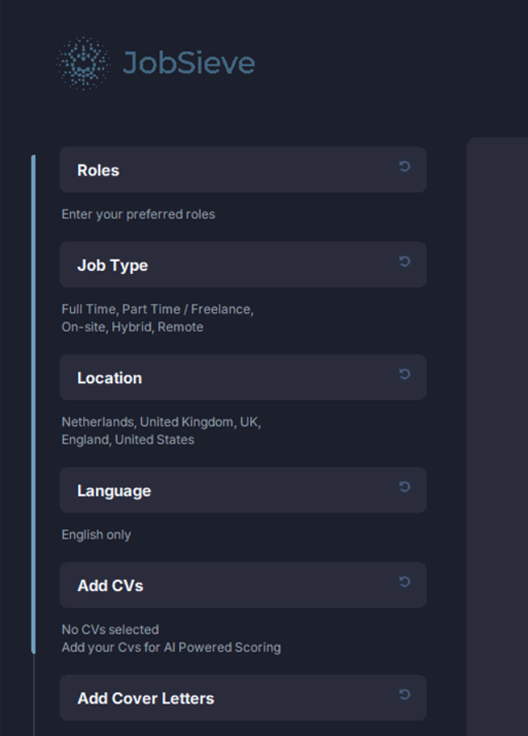Reset the Language setting via its arrow icon
This screenshot has height=736, width=528.
pos(405,487)
